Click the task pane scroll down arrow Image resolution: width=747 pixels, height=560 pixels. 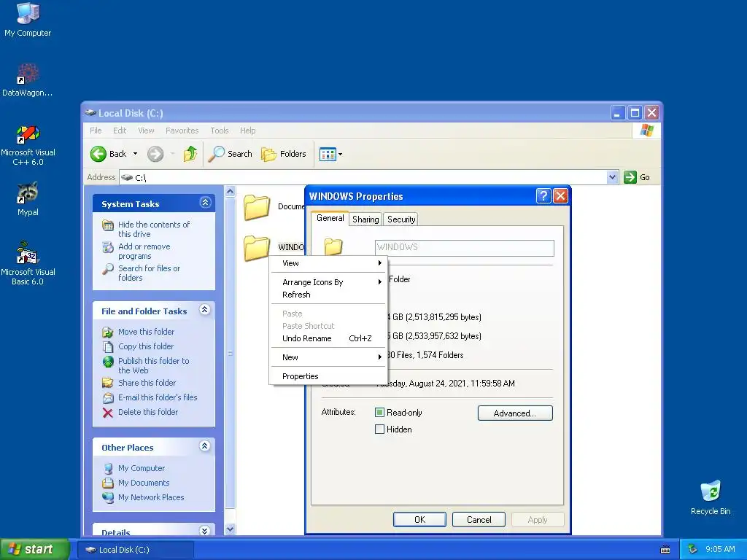tap(230, 529)
